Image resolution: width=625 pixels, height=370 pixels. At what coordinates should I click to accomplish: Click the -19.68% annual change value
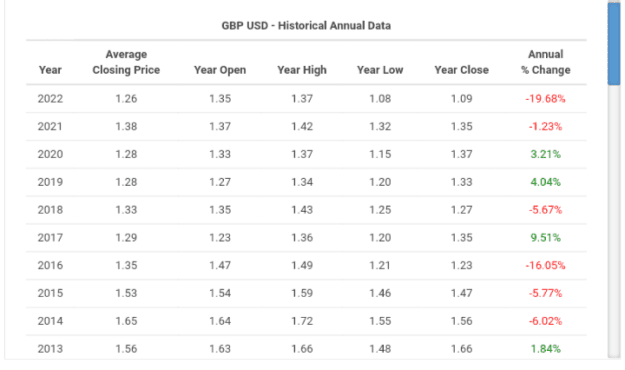pyautogui.click(x=545, y=98)
